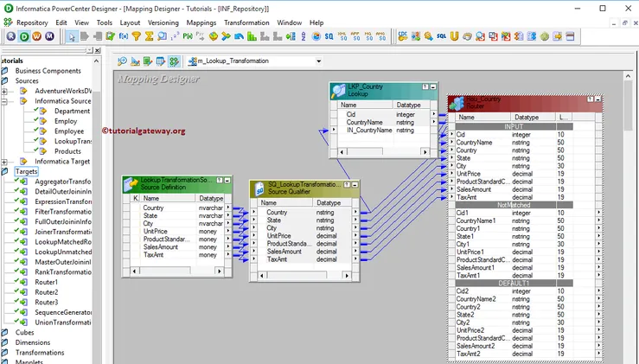
Task: Iconize the SQ_LookupTransformation box
Action: click(x=355, y=184)
